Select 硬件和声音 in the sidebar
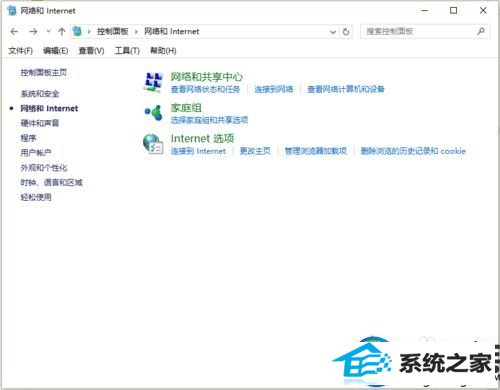 click(x=40, y=123)
